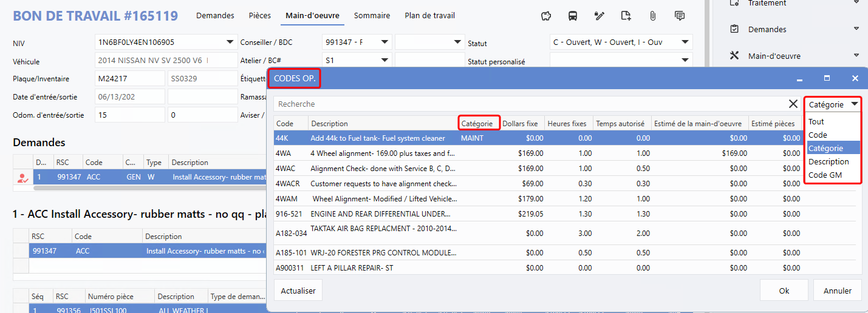Click the Recherche search field

(528, 104)
